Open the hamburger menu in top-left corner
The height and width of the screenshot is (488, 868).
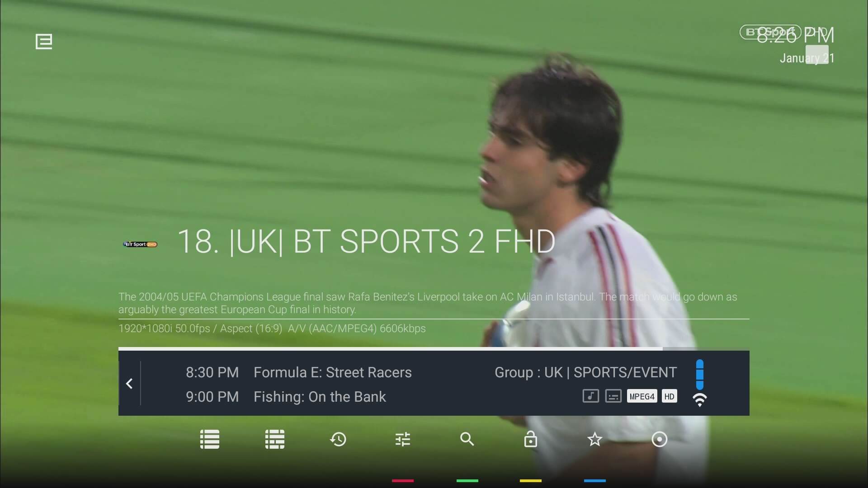[43, 41]
